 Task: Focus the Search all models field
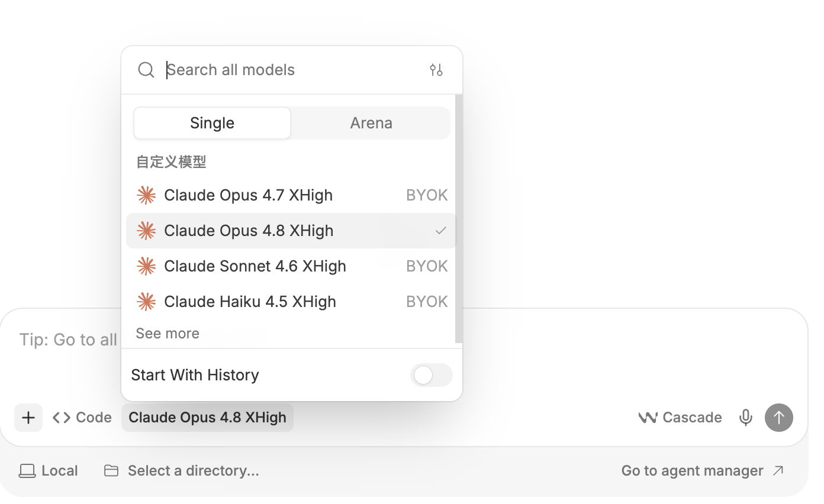(x=293, y=70)
